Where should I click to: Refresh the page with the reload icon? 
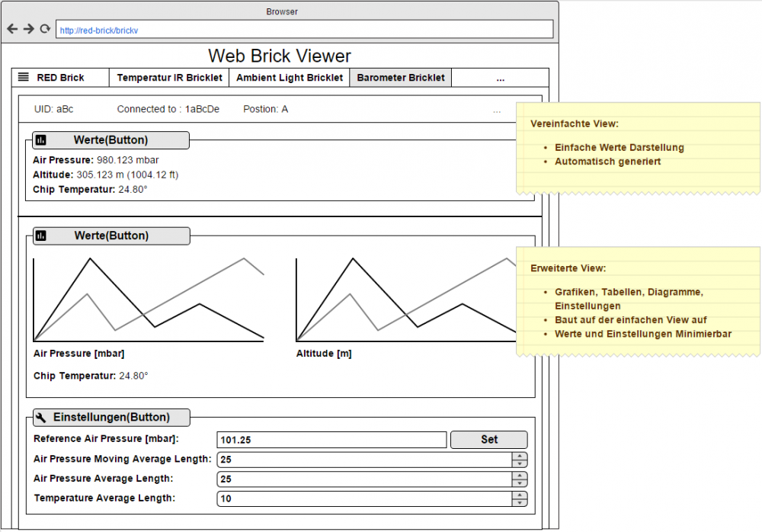click(x=44, y=28)
